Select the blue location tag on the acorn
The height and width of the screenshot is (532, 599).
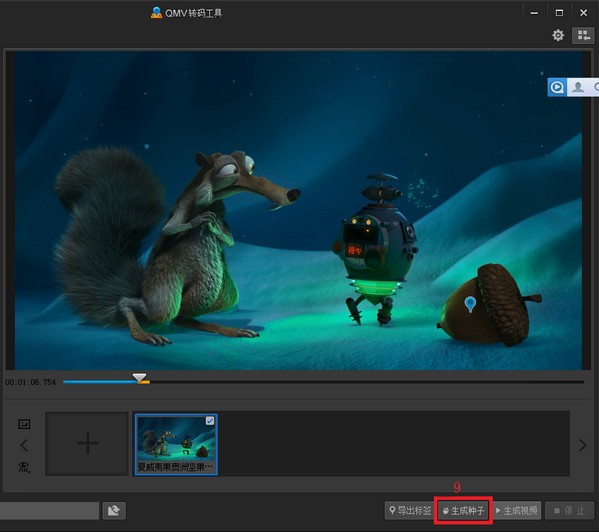(x=470, y=304)
